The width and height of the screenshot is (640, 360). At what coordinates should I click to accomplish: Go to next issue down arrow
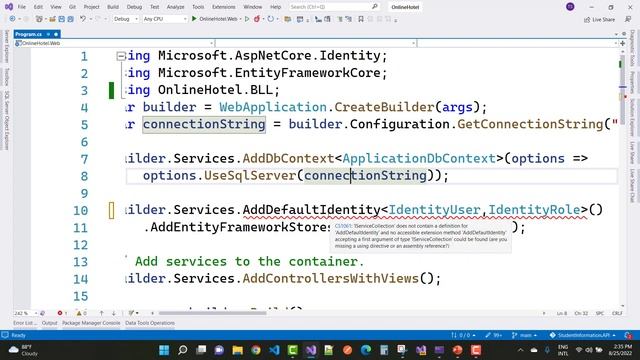pyautogui.click(x=113, y=313)
